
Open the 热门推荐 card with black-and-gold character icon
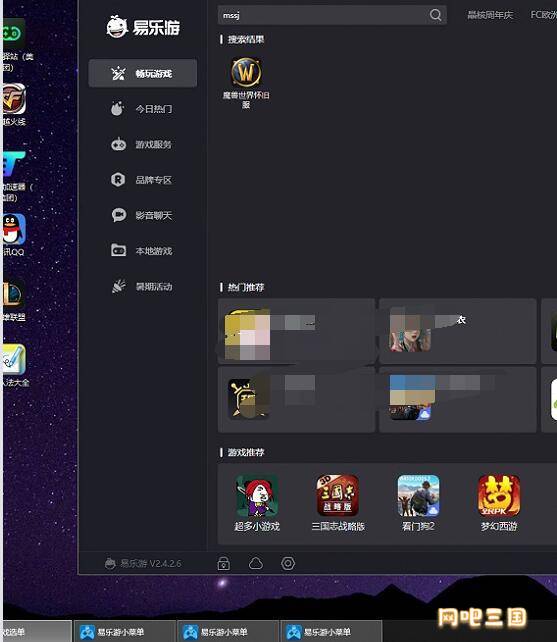pyautogui.click(x=296, y=400)
